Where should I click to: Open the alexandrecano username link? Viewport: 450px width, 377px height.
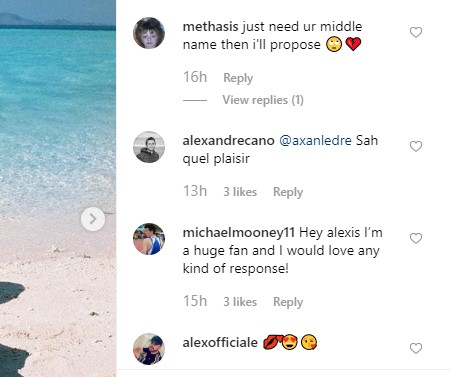click(x=228, y=140)
